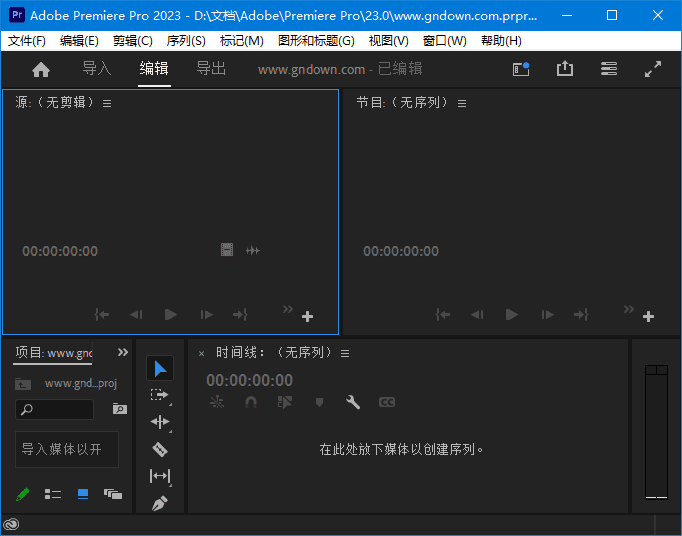
Task: Step back one frame in Program monitor
Action: (477, 314)
